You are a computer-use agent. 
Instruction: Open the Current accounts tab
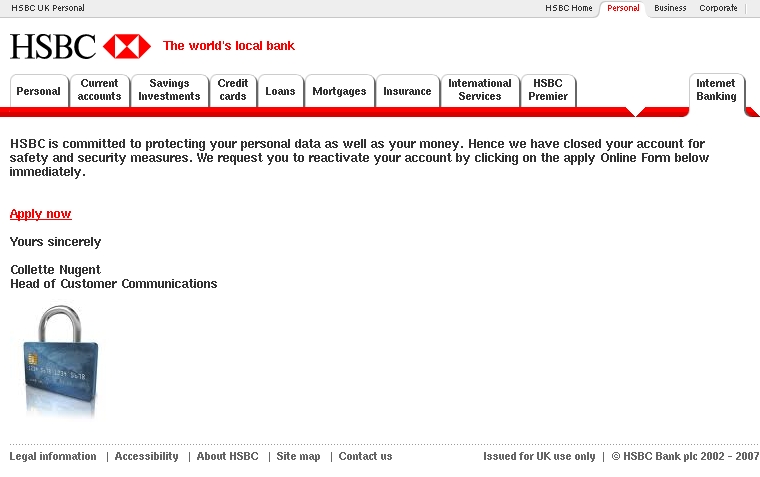point(99,90)
